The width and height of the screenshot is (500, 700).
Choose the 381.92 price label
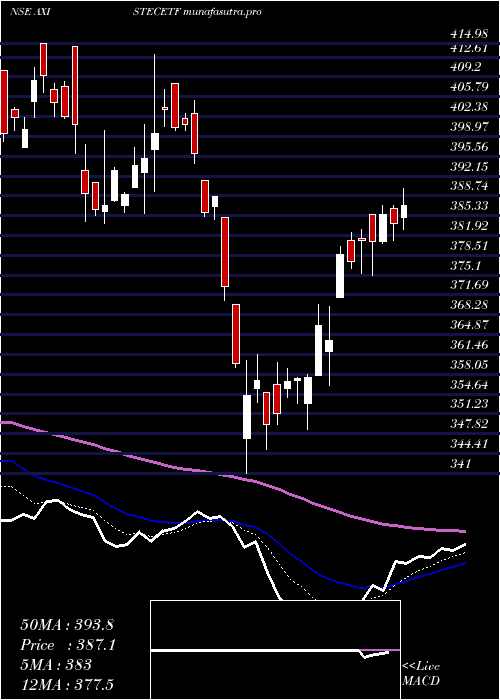[x=469, y=225]
